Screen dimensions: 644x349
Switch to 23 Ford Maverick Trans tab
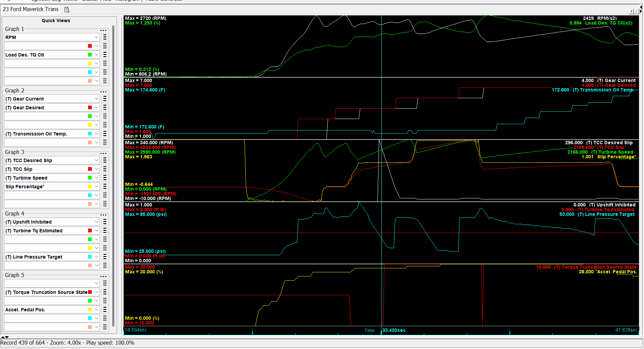click(31, 9)
